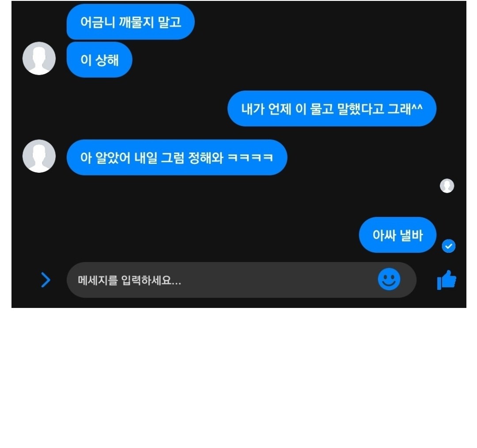This screenshot has width=477, height=448.
Task: Open the sender avatar beside '아 알았어' message
Action: (39, 156)
